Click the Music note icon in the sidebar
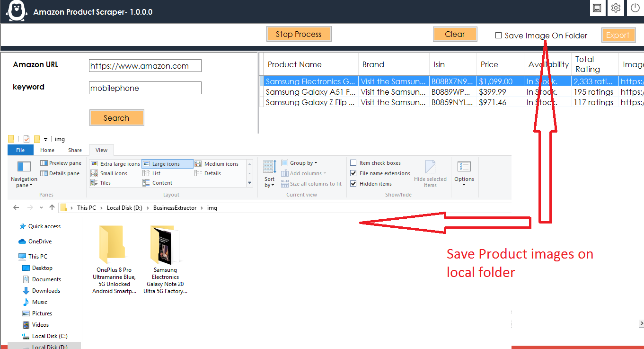644x349 pixels. (x=26, y=302)
